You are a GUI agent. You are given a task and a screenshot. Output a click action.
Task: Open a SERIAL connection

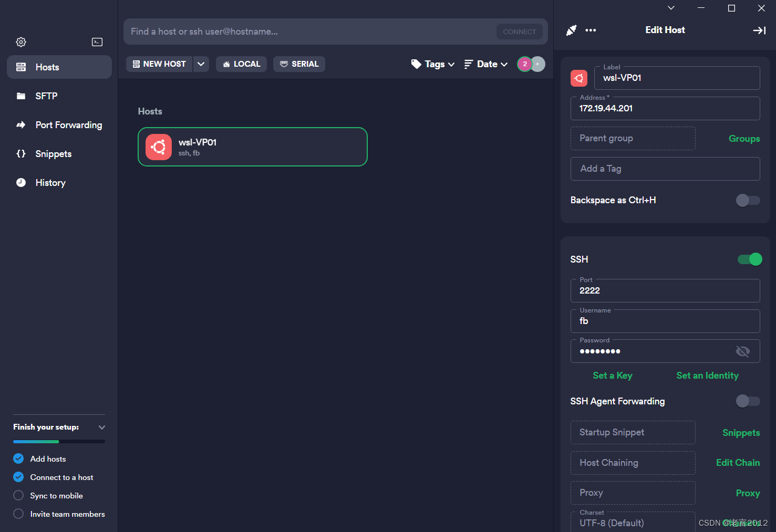[x=299, y=64]
